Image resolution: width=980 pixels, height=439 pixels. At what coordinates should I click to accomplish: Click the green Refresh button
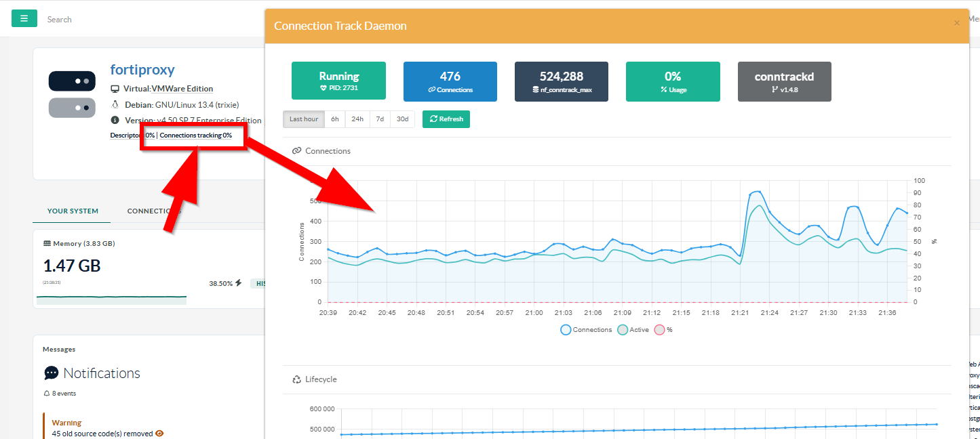pyautogui.click(x=446, y=119)
